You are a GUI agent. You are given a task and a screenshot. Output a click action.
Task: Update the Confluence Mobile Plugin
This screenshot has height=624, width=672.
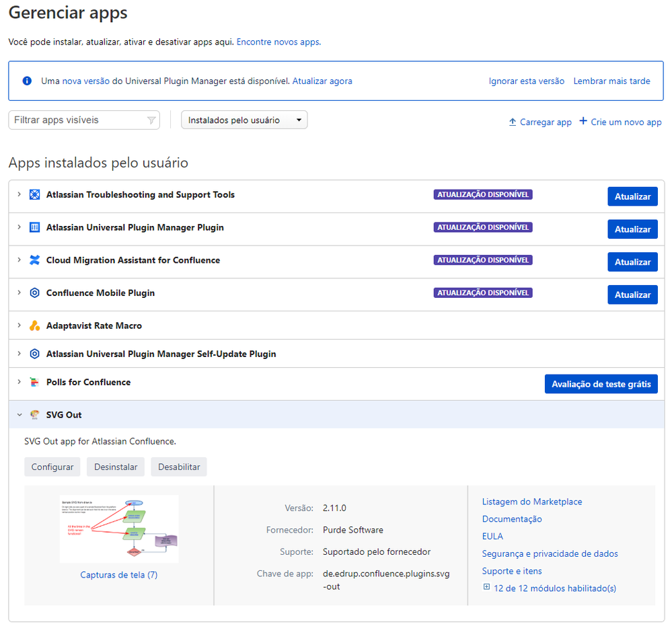[x=632, y=295]
